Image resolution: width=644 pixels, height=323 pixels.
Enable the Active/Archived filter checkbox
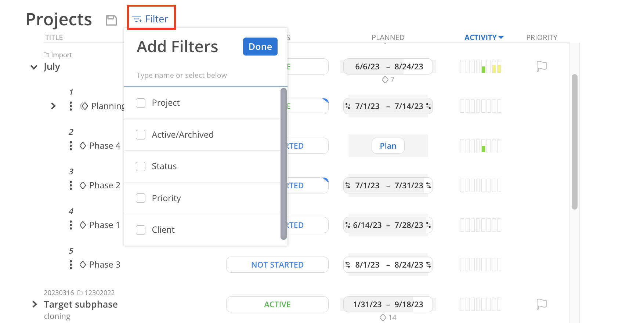[x=141, y=135]
